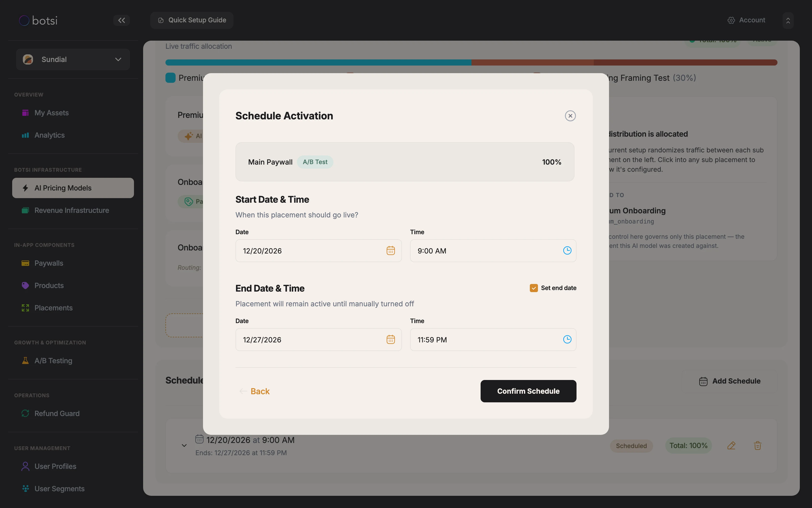Viewport: 812px width, 508px height.
Task: Close the Schedule Activation dialog
Action: (x=570, y=116)
